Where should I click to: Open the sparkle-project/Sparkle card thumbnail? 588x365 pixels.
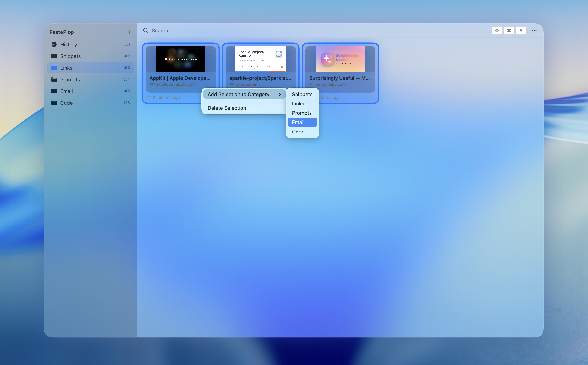(x=260, y=59)
